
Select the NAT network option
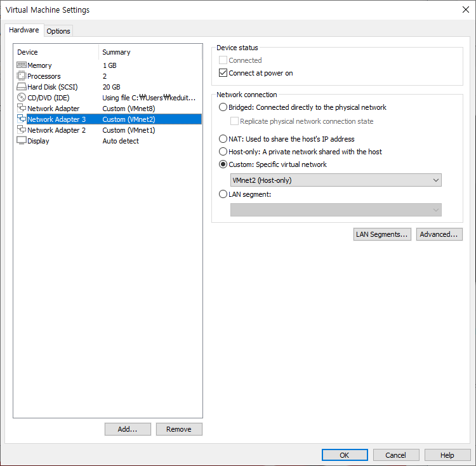pos(223,139)
